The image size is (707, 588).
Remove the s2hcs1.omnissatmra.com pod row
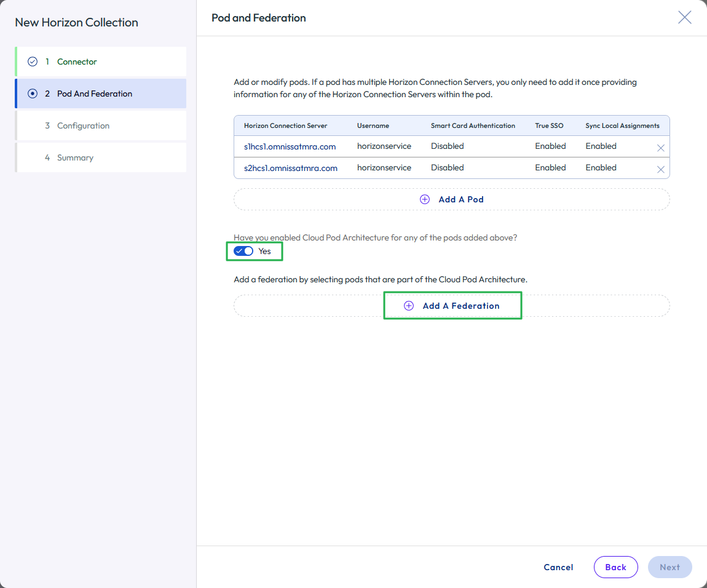[661, 169]
